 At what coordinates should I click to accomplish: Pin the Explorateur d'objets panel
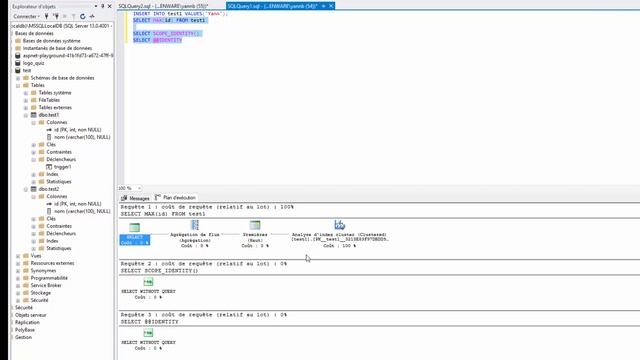[102, 6]
